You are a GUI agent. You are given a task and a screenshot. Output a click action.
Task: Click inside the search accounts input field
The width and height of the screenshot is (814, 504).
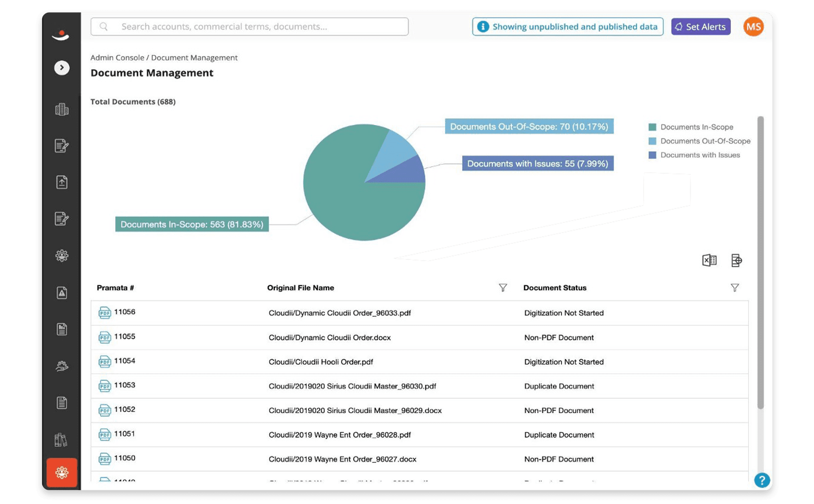249,26
